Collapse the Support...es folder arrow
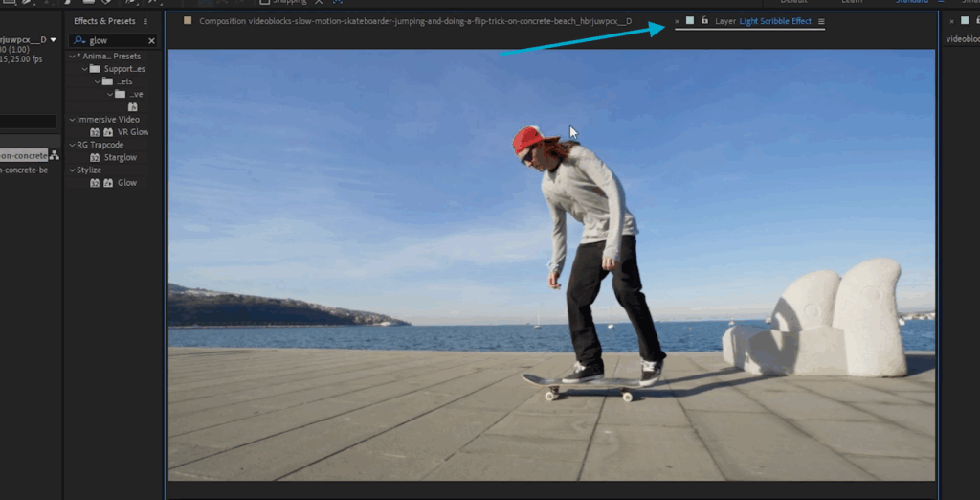Screen dimensions: 980x500 point(85,69)
